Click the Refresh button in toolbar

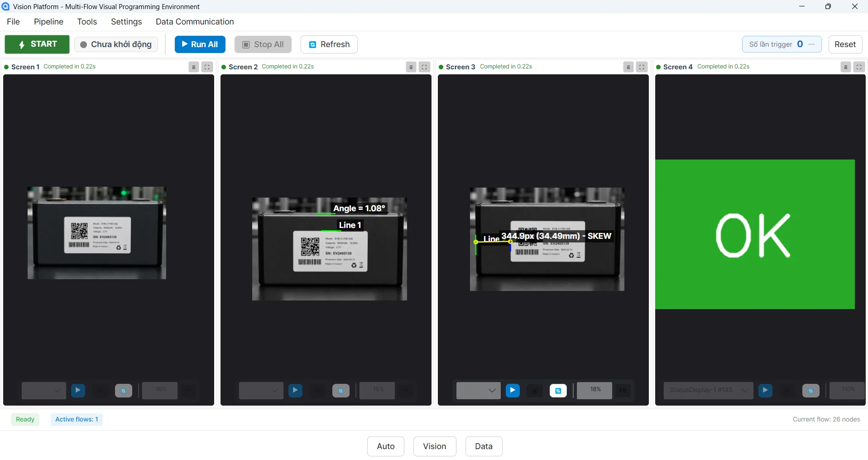(x=329, y=44)
